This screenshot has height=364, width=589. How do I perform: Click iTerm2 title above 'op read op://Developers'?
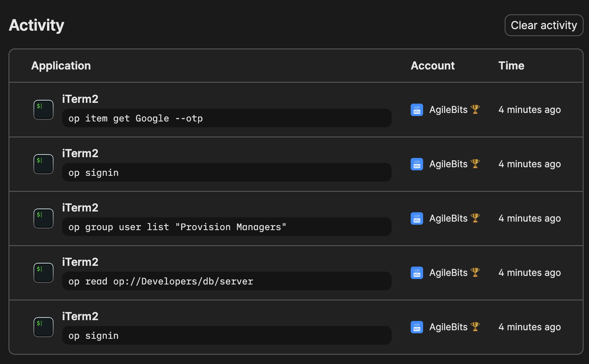click(x=80, y=262)
